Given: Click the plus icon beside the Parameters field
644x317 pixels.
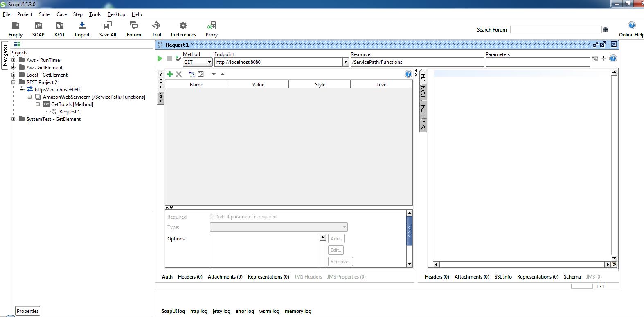Looking at the screenshot, I should tap(604, 59).
